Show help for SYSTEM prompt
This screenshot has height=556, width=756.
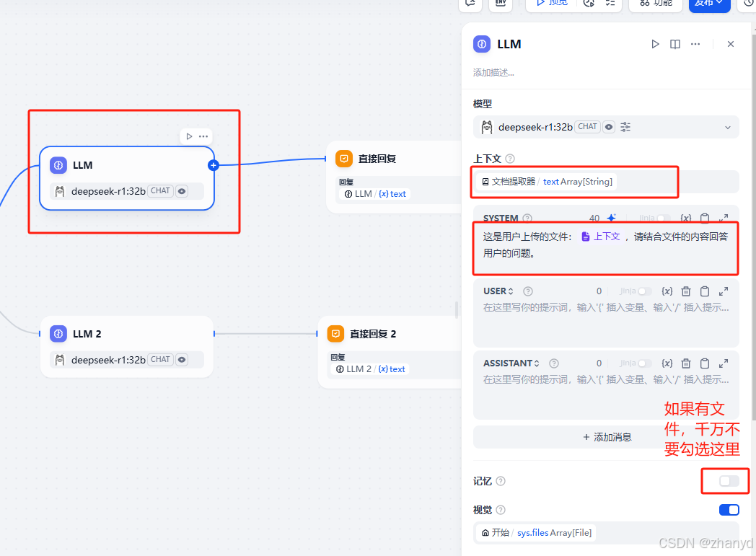527,219
